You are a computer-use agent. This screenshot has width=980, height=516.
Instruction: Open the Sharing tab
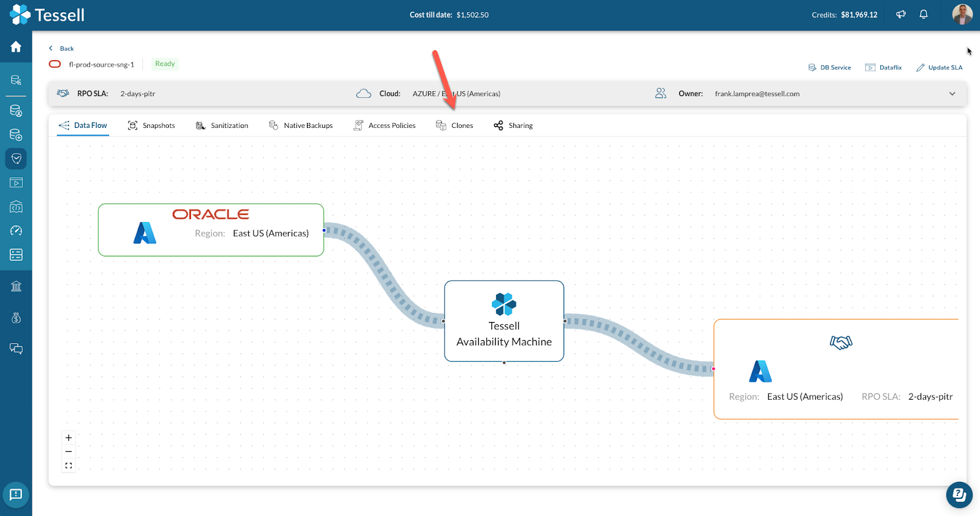pos(513,125)
